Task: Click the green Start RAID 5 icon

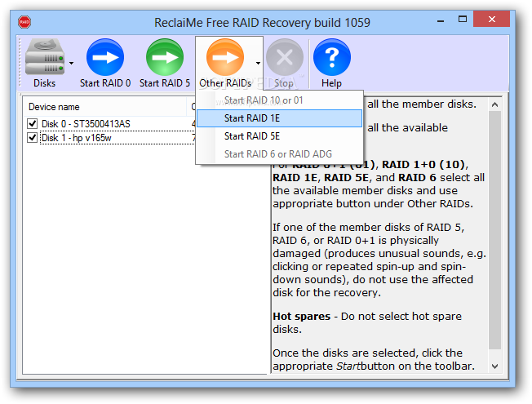Action: [165, 57]
